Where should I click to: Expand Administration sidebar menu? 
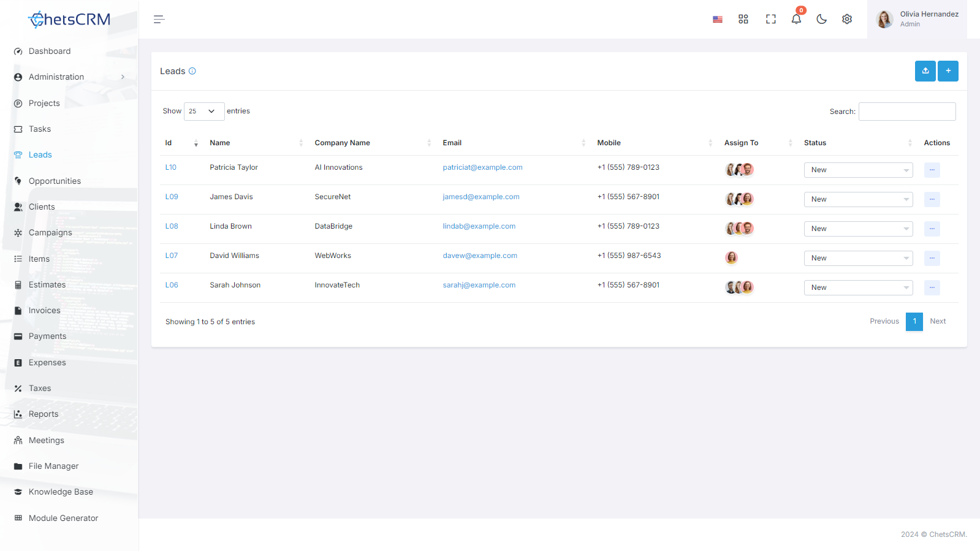pyautogui.click(x=69, y=77)
